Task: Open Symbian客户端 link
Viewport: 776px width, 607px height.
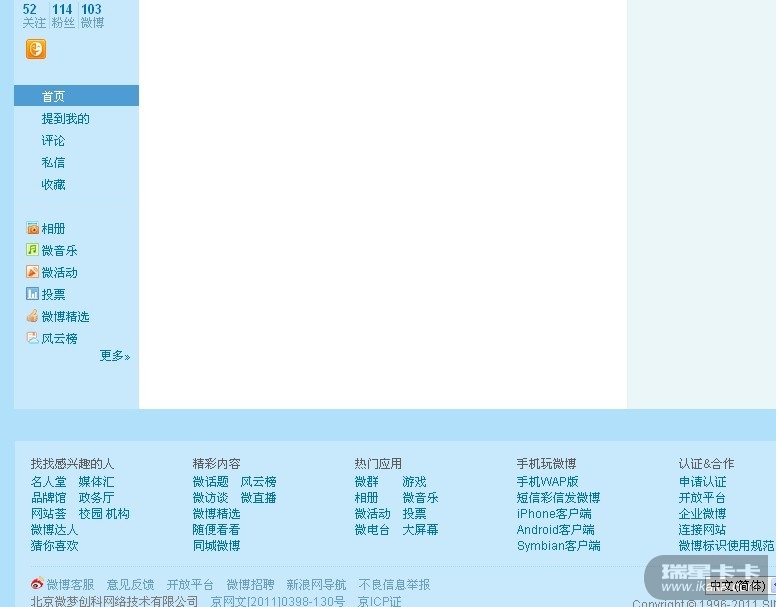Action: tap(559, 545)
